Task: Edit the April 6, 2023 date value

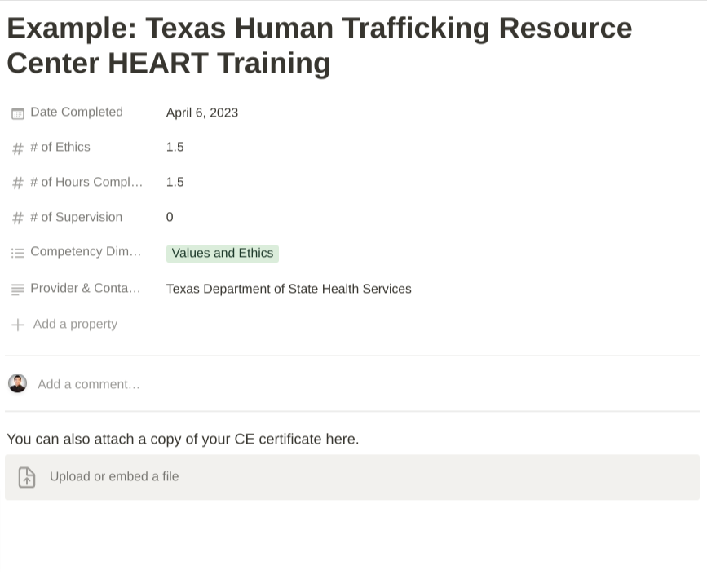Action: (x=202, y=113)
